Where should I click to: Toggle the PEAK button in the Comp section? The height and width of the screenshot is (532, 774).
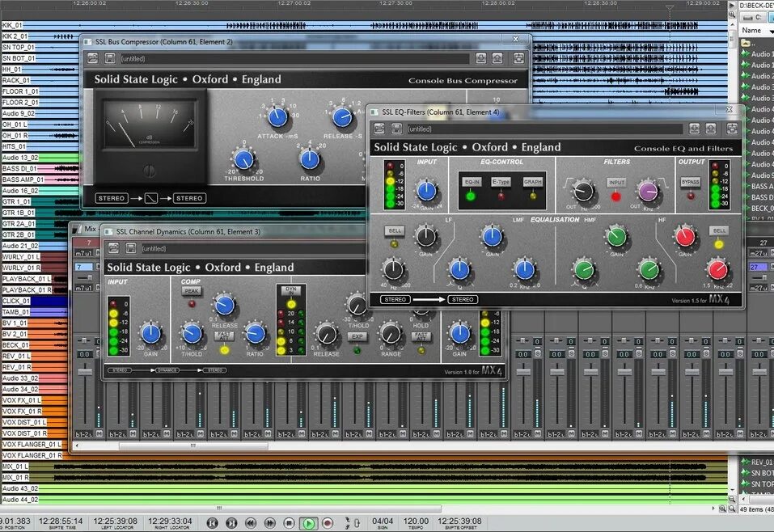(x=192, y=291)
